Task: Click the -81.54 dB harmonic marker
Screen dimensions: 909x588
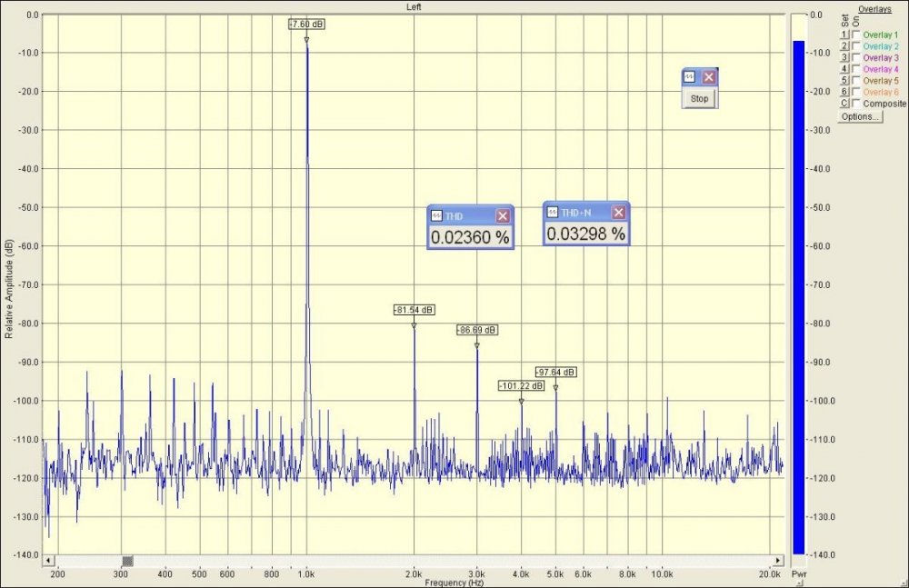Action: click(x=414, y=325)
